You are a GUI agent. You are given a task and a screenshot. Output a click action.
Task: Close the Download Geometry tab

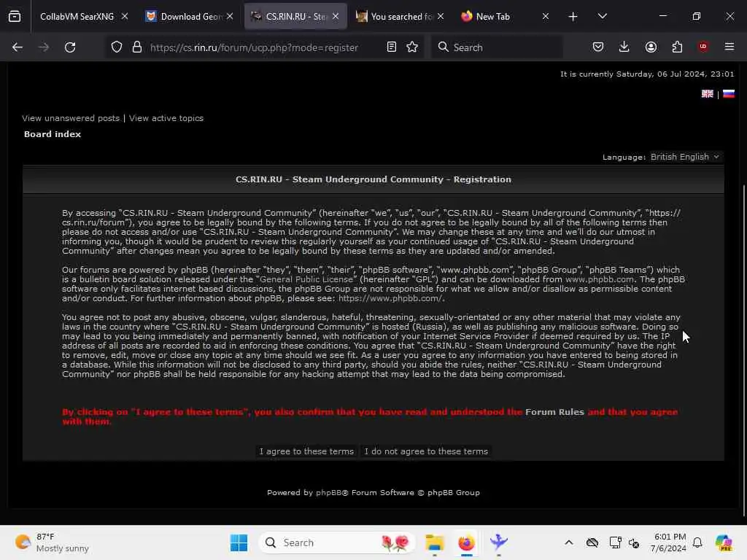click(x=230, y=17)
